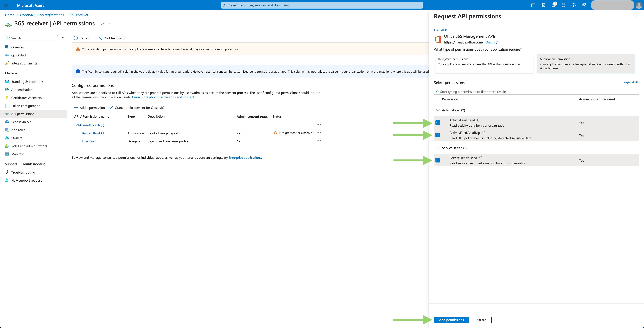The height and width of the screenshot is (328, 644).
Task: Open the notifications bell
Action: coord(553,5)
